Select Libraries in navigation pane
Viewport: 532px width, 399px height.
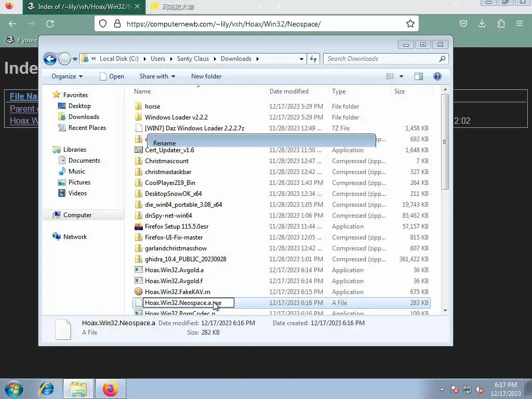pyautogui.click(x=70, y=149)
